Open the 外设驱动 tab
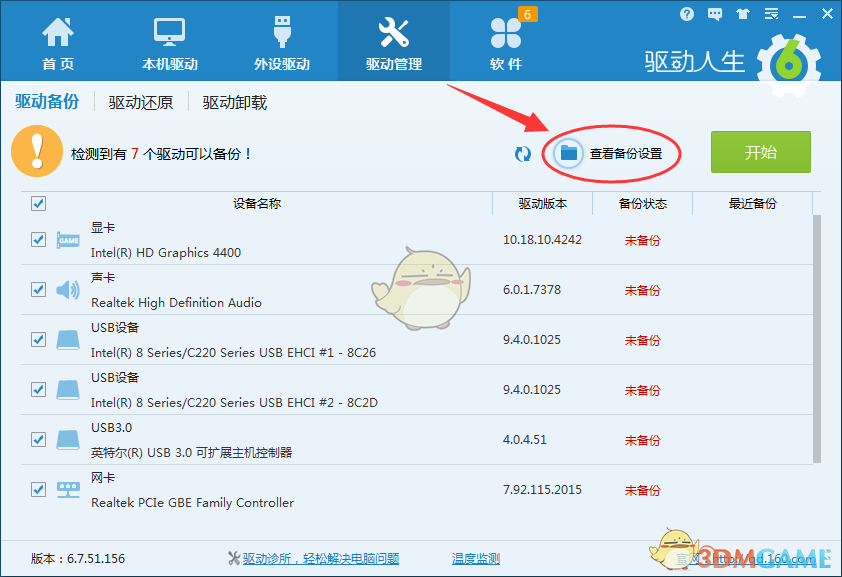 pyautogui.click(x=282, y=42)
